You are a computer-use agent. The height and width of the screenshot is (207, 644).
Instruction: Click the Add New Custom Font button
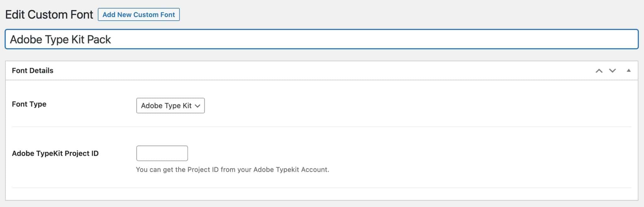(139, 15)
